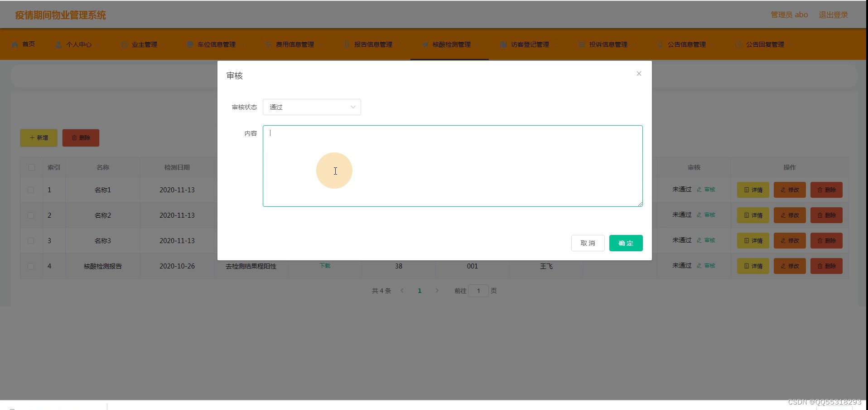Toggle the select-all header checkbox
Screen dimensions: 868x410
[31, 167]
